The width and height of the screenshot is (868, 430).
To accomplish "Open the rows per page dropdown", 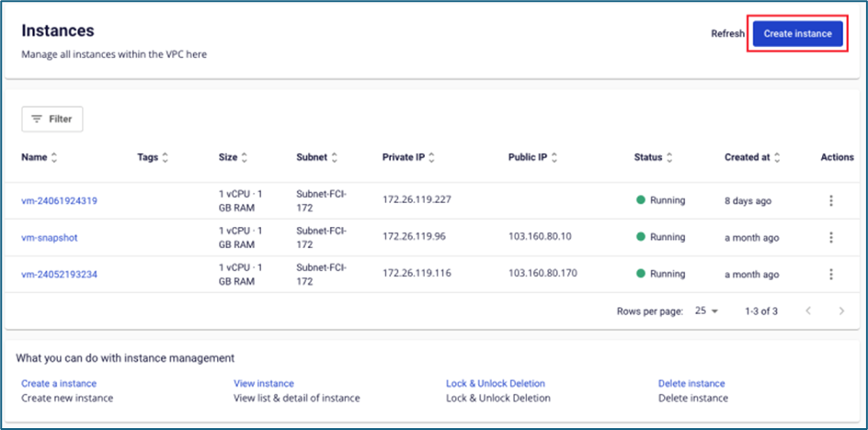I will point(706,311).
